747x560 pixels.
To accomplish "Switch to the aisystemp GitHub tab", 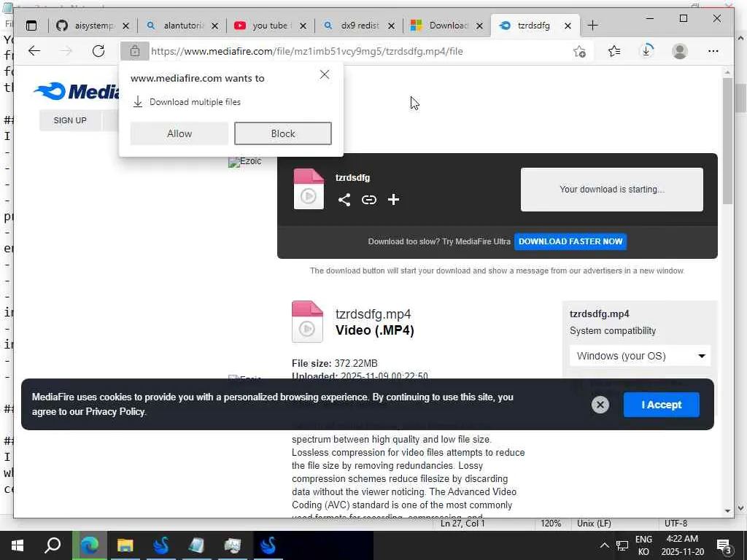I will pyautogui.click(x=93, y=26).
